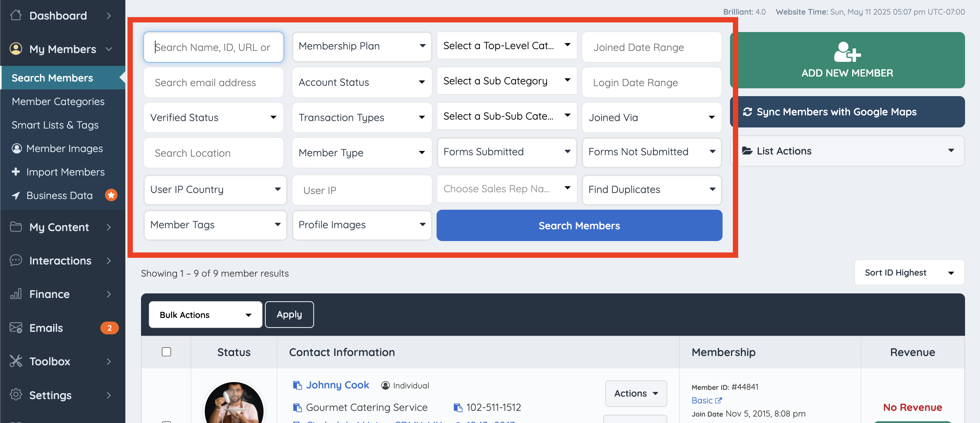Open Member Categories in sidebar
Viewport: 980px width, 423px height.
[x=58, y=101]
